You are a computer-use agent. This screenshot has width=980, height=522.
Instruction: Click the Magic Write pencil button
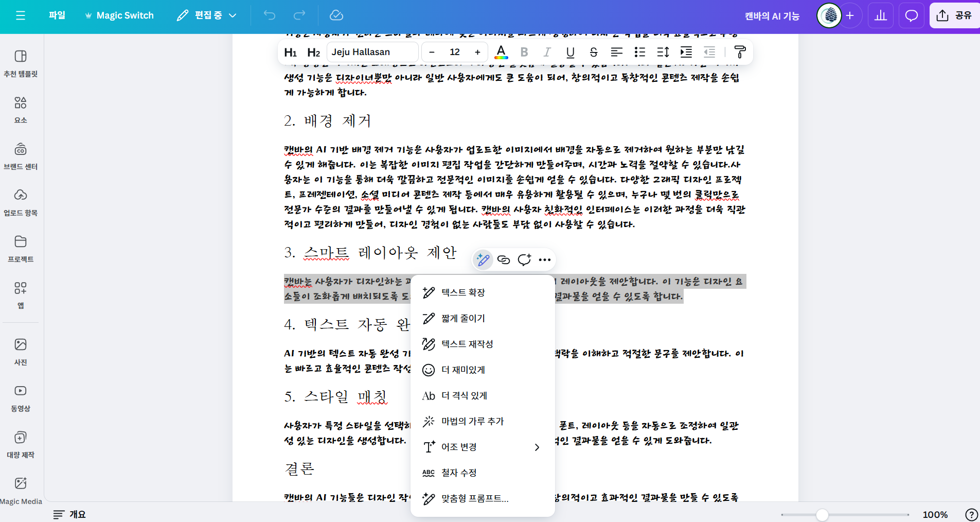(x=483, y=260)
